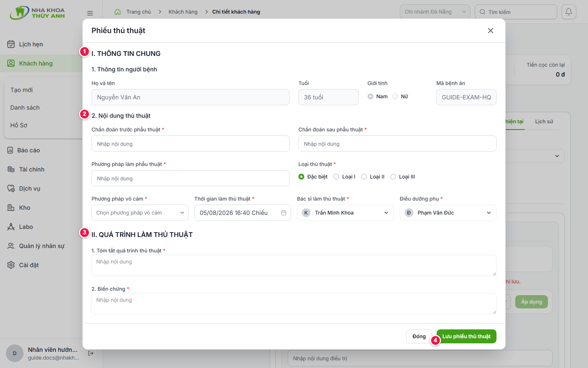This screenshot has height=368, width=588.
Task: Click the Kho warehouse icon
Action: coord(11,208)
